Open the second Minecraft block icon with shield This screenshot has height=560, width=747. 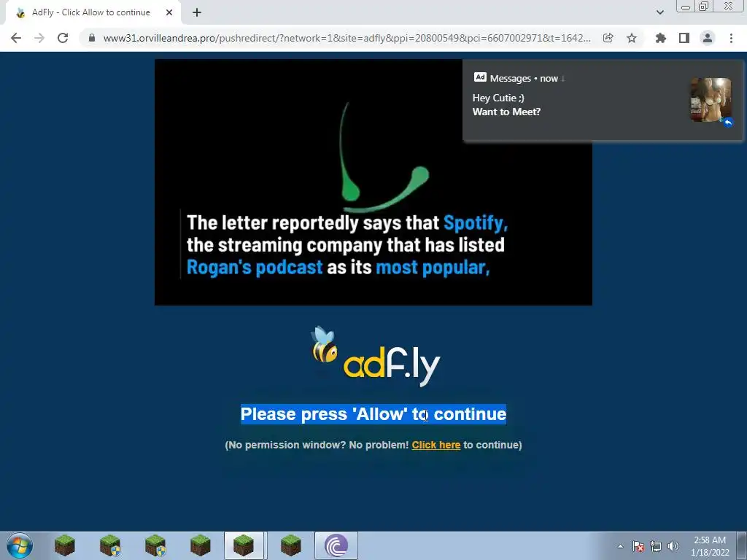click(x=110, y=545)
